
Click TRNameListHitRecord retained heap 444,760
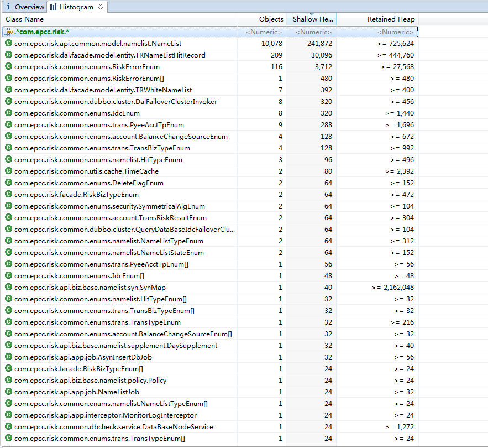pyautogui.click(x=396, y=55)
